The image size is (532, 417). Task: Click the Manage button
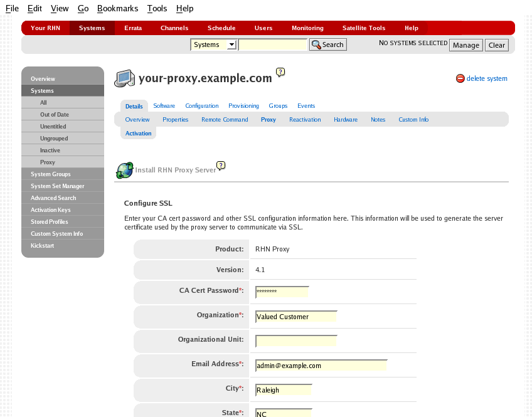[x=466, y=45]
